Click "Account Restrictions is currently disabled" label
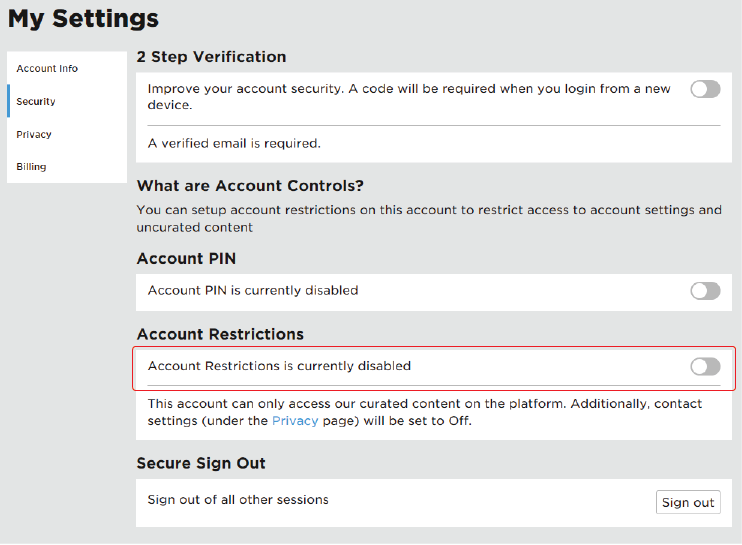The image size is (742, 545). [x=279, y=366]
